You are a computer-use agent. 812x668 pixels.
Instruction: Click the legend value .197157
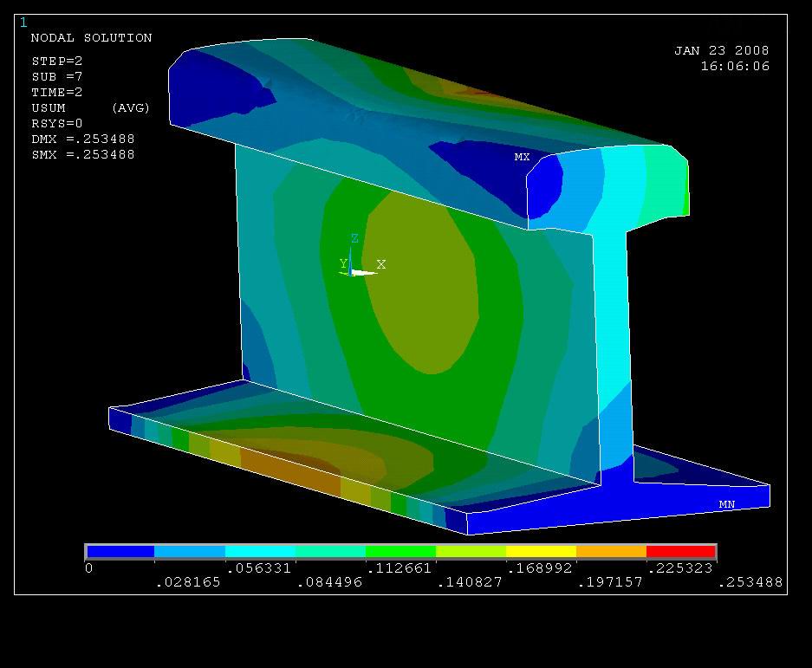610,582
